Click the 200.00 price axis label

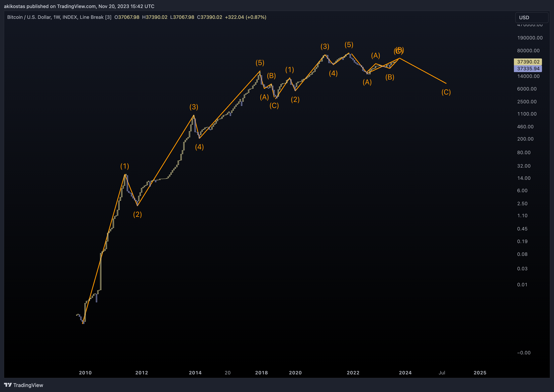point(526,139)
